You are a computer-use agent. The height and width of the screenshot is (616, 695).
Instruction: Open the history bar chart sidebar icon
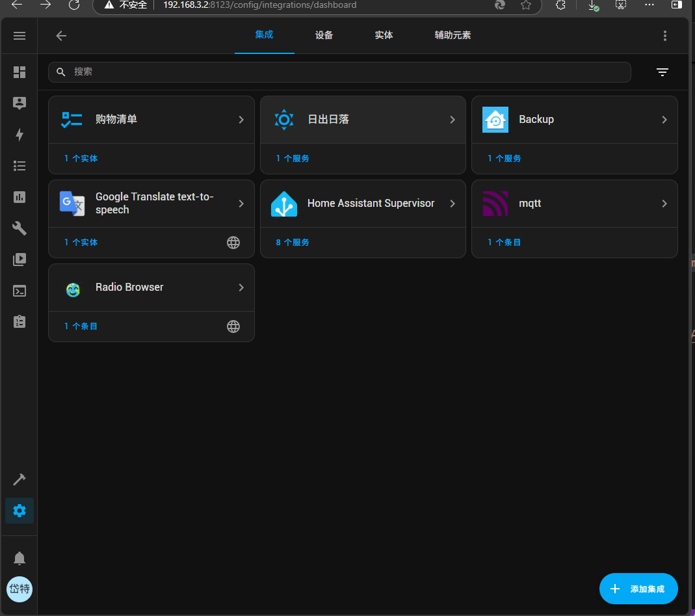click(x=20, y=197)
